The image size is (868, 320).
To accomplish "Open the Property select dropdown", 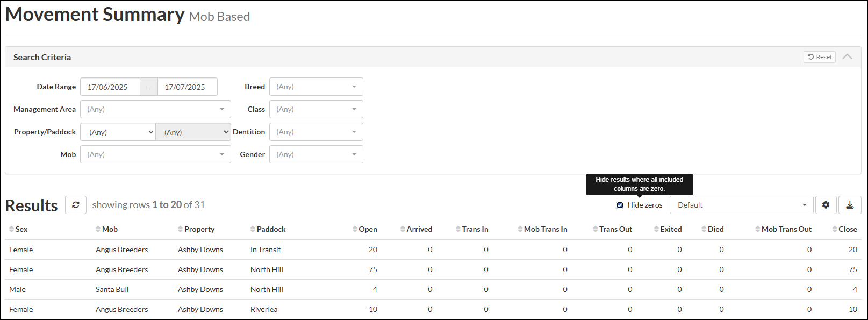I will [118, 132].
